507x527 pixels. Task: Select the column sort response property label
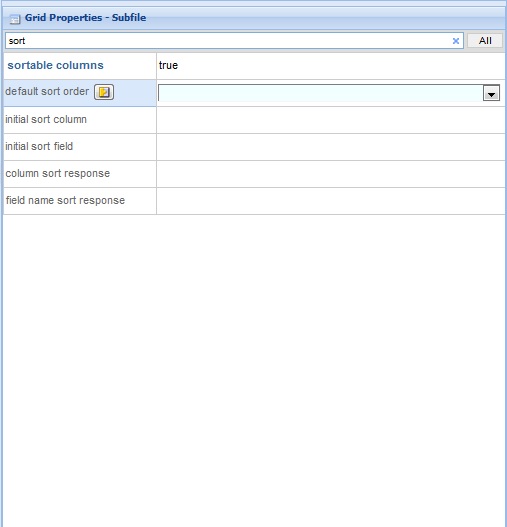[57, 173]
